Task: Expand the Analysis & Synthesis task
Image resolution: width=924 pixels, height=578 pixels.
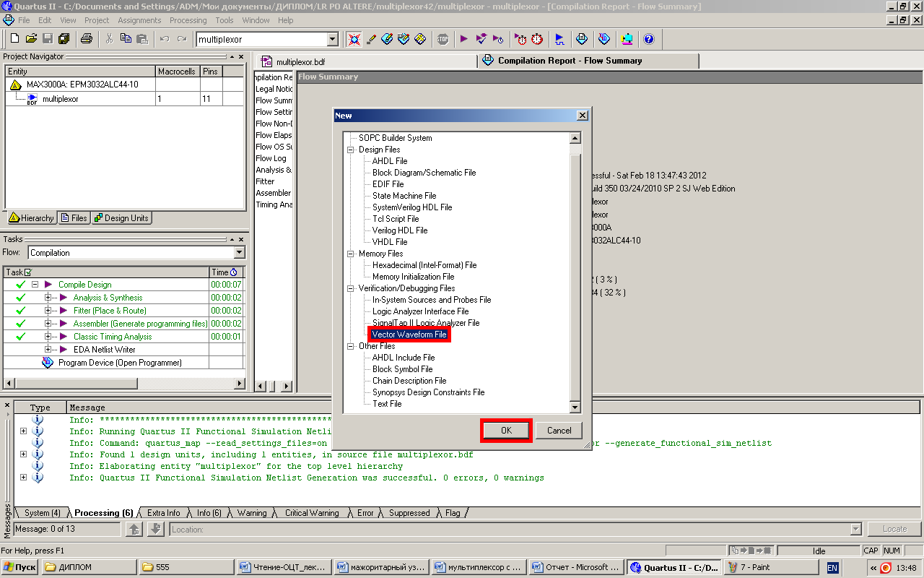Action: [48, 298]
